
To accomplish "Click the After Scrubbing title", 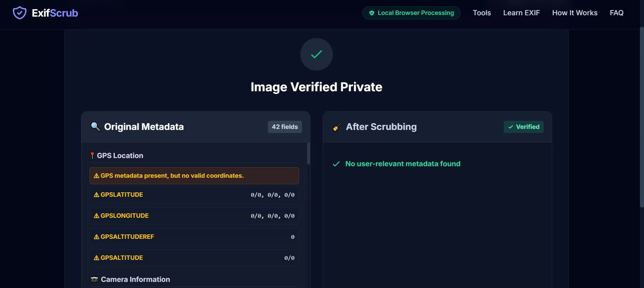I will coord(381,127).
